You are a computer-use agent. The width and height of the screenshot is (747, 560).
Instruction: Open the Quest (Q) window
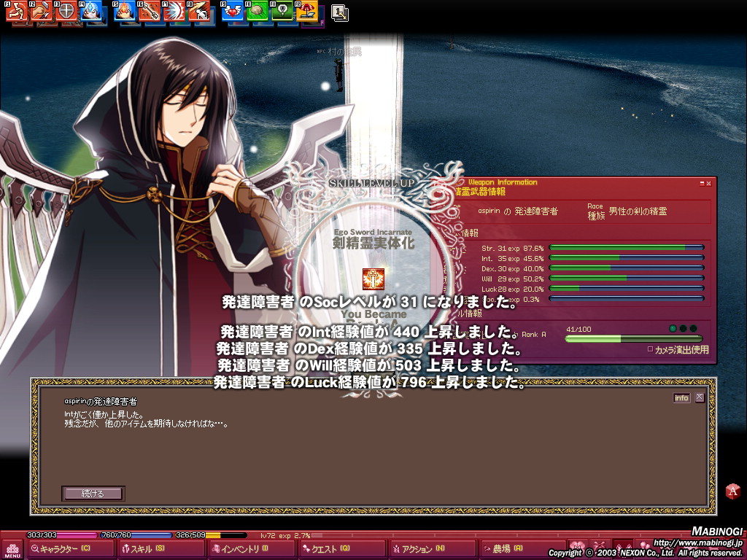[x=343, y=549]
